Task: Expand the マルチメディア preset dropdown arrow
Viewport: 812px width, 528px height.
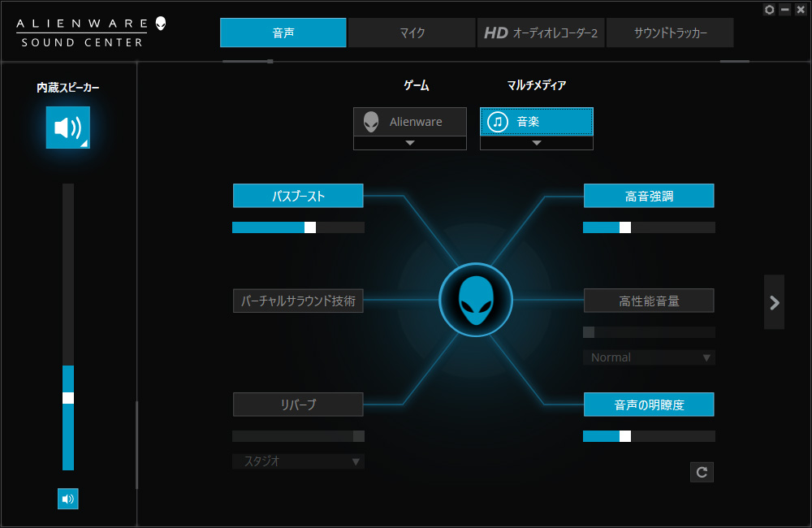Action: (537, 143)
